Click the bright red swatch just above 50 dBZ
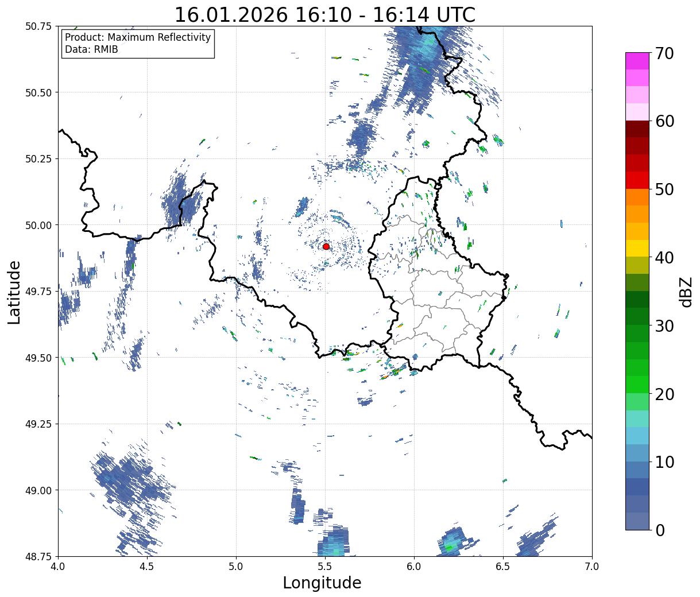 [637, 180]
